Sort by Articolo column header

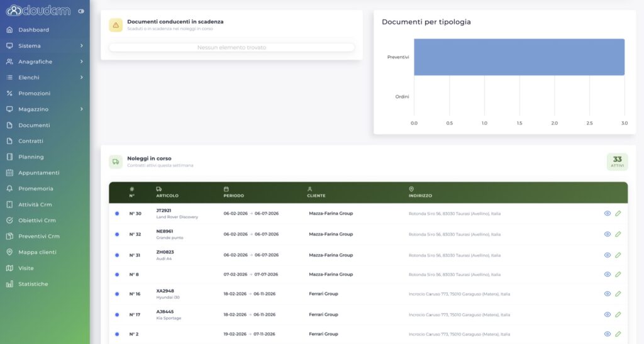(x=167, y=192)
